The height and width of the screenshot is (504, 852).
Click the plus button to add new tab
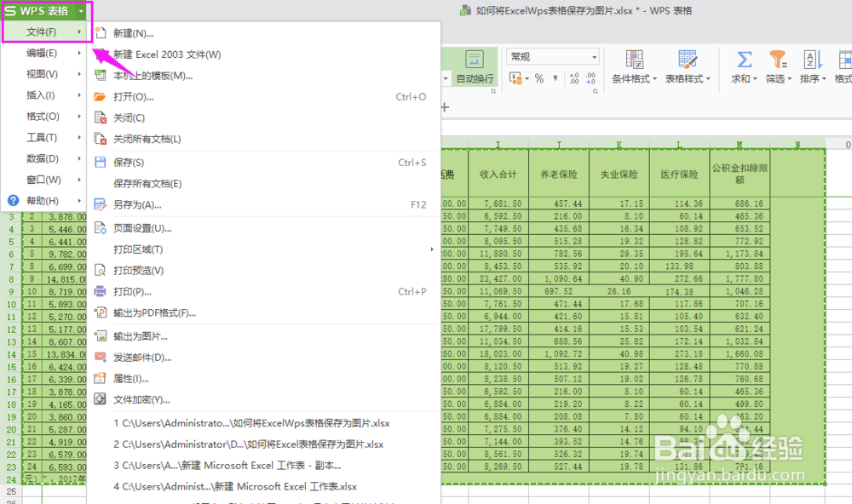[x=445, y=107]
